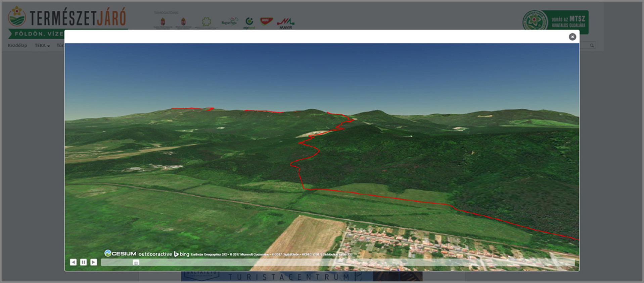Click the MAVIR sponsor logo
644x283 pixels.
click(x=285, y=23)
